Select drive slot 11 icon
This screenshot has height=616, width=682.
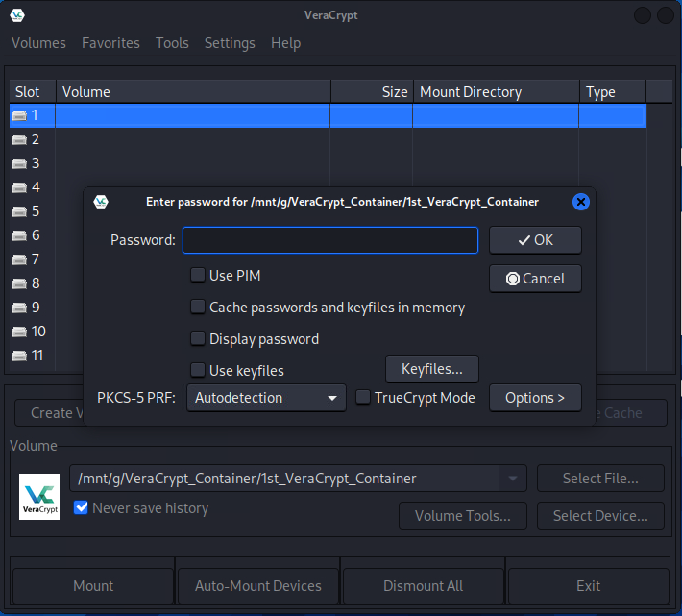(x=19, y=356)
